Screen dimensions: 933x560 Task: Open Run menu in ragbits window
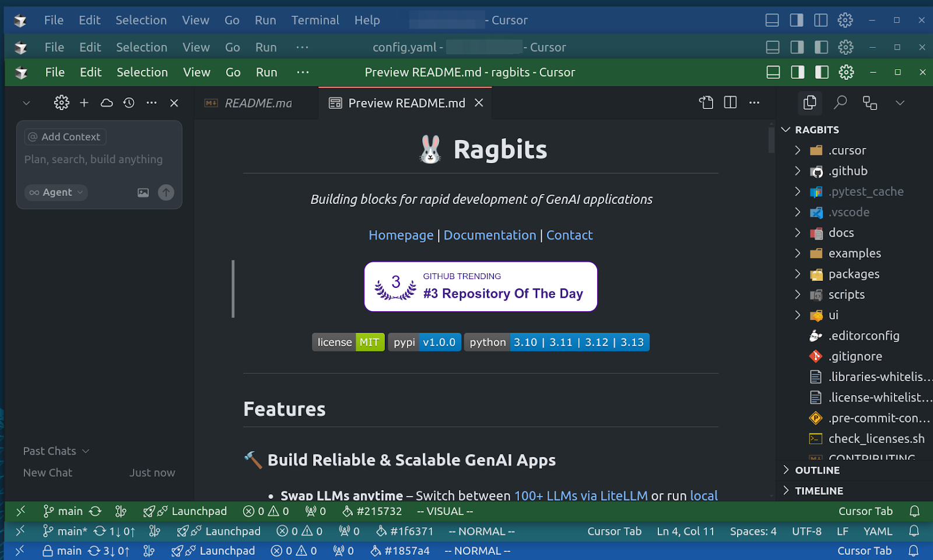click(266, 72)
